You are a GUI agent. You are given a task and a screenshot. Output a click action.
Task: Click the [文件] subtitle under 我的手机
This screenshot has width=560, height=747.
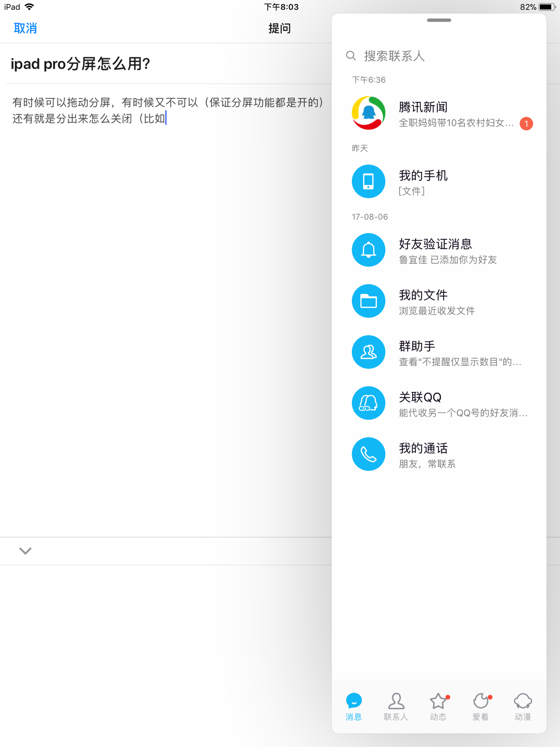tap(412, 191)
